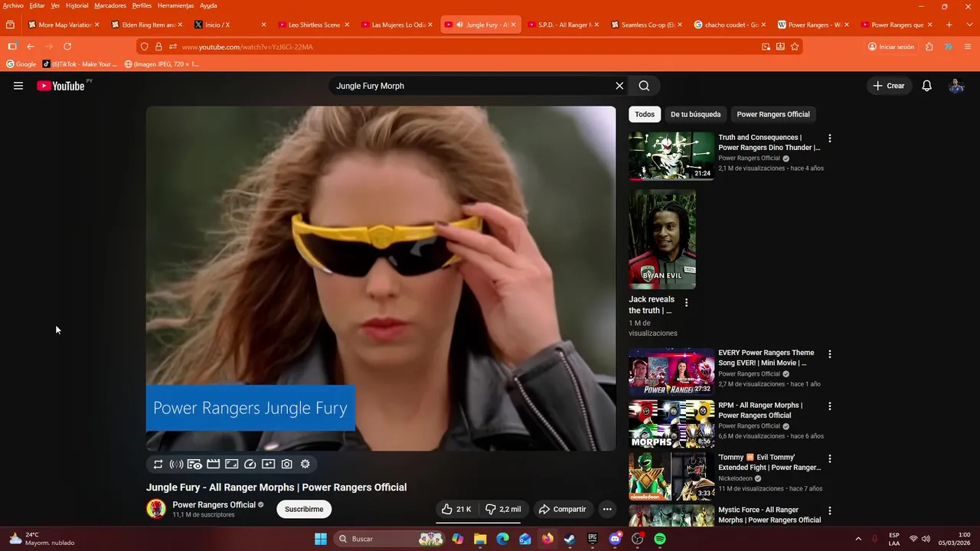Open options for Truth and Consequences video

pos(829,139)
